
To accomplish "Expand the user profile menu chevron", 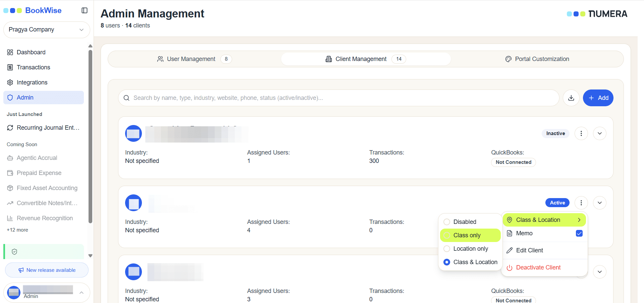I will point(82,293).
